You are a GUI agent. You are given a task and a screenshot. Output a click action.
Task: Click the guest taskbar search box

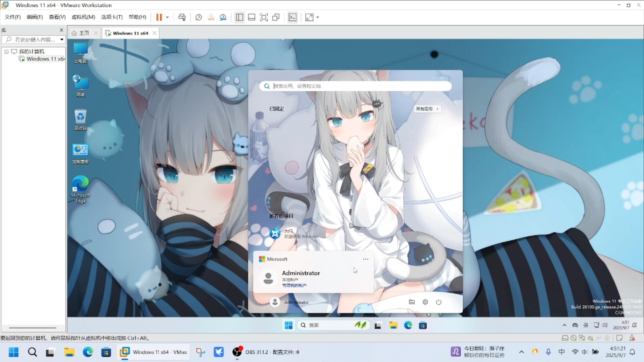coord(333,325)
